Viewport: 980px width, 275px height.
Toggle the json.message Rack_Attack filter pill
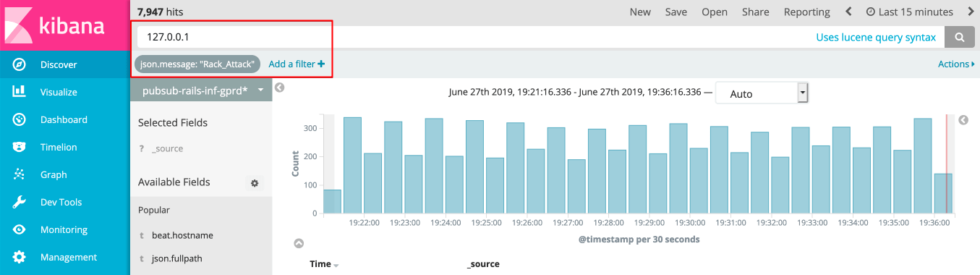coord(197,64)
